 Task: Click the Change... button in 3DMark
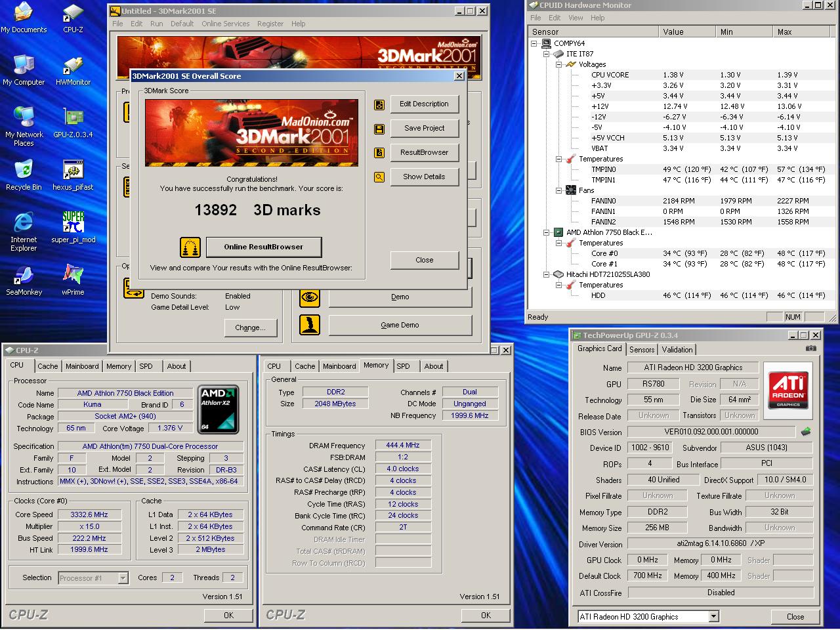click(x=251, y=327)
